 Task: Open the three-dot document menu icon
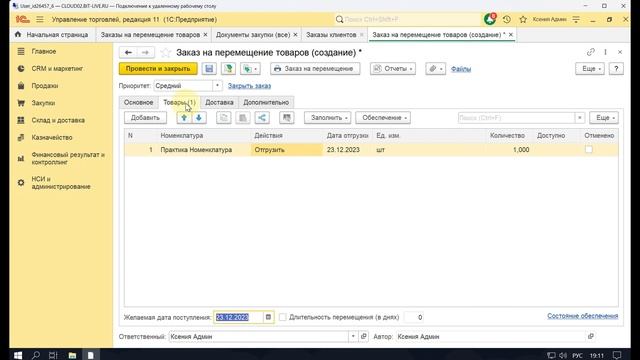pyautogui.click(x=605, y=52)
